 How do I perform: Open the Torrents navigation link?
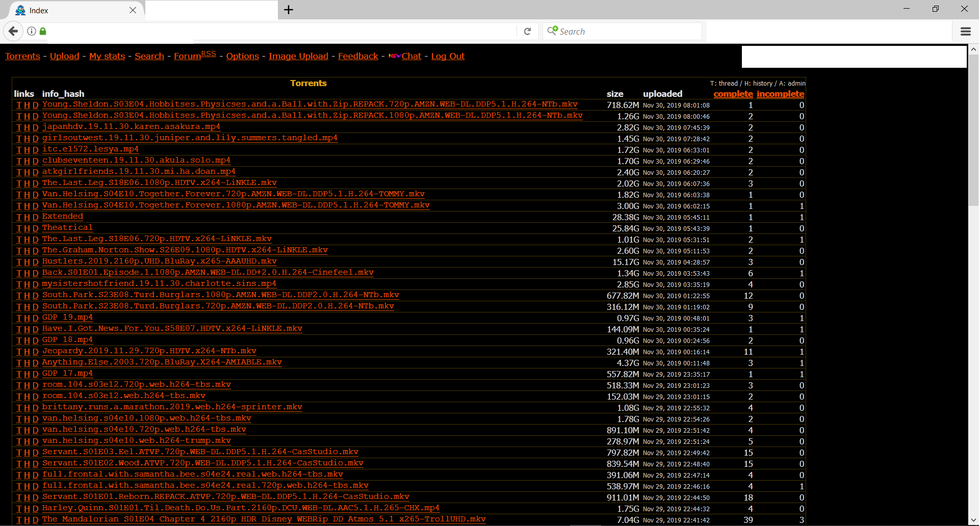tap(22, 57)
